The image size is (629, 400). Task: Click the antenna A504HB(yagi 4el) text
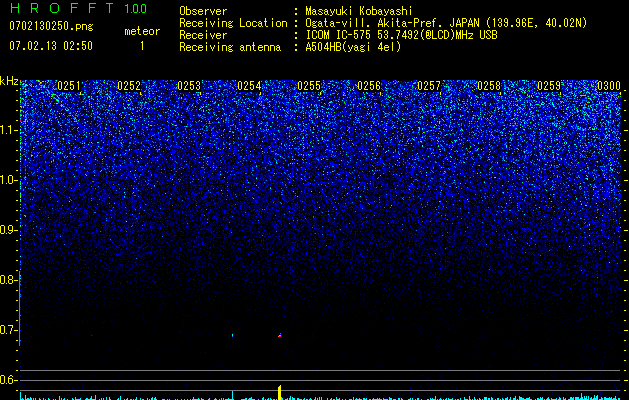(353, 47)
